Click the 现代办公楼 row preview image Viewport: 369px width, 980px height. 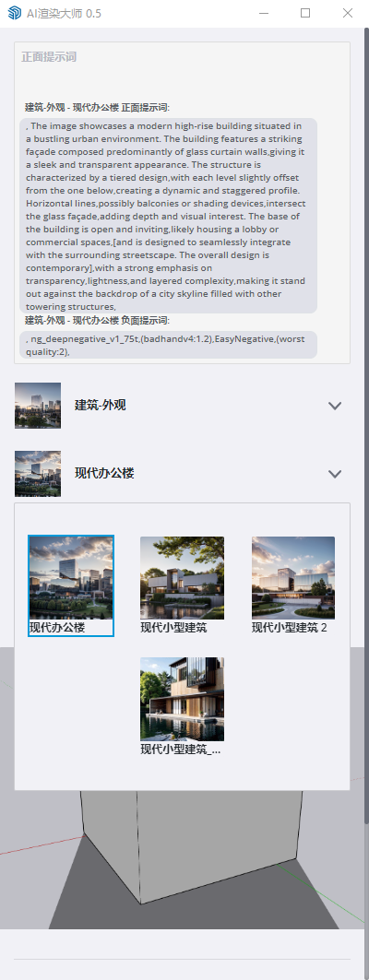(38, 474)
